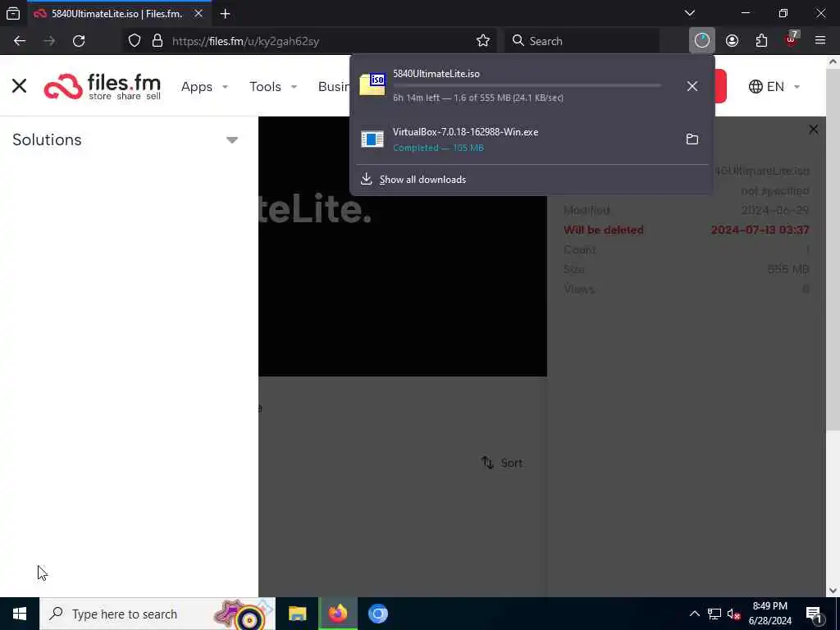Open the extensions puzzle icon

coord(761,41)
